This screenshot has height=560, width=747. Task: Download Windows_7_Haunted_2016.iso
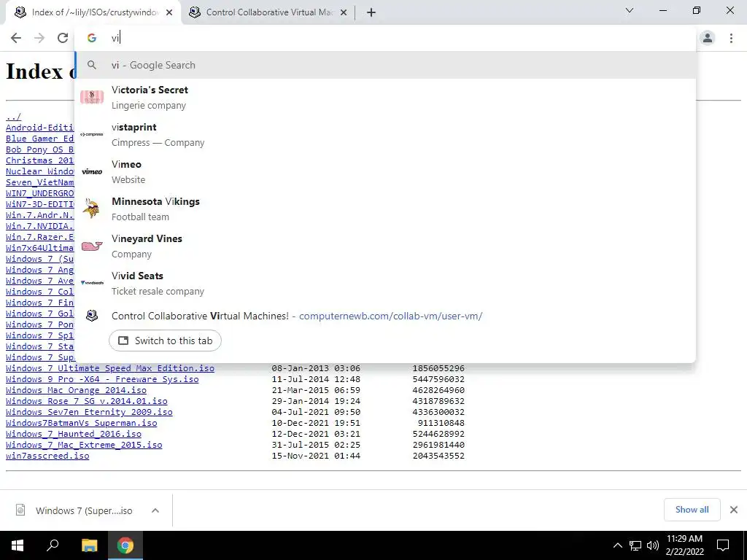(x=74, y=434)
